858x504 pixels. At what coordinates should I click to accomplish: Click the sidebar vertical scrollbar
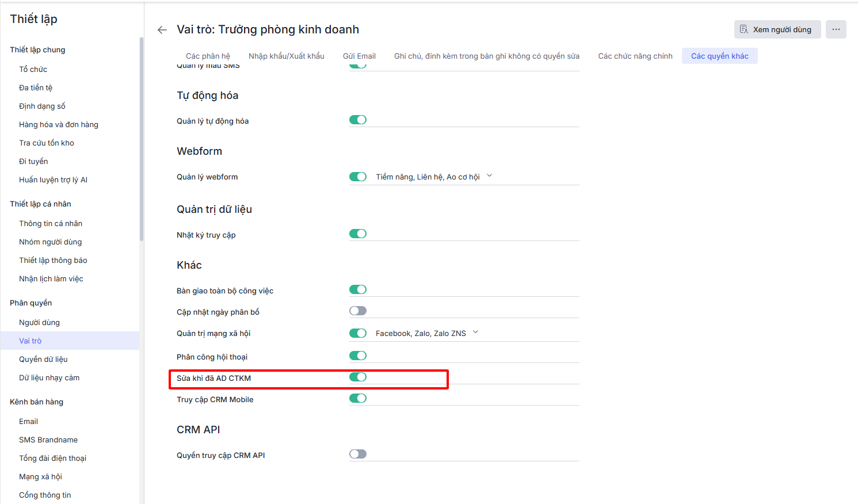pyautogui.click(x=141, y=138)
